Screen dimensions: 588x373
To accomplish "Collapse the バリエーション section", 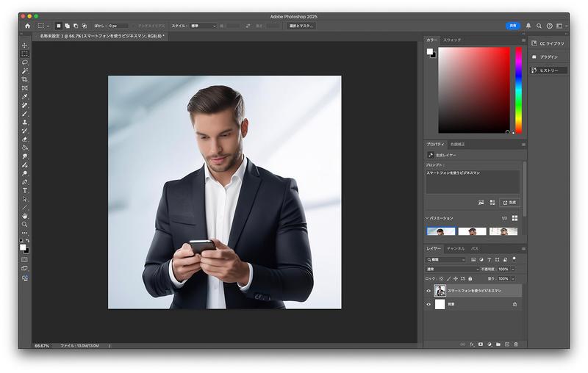I will coord(427,218).
